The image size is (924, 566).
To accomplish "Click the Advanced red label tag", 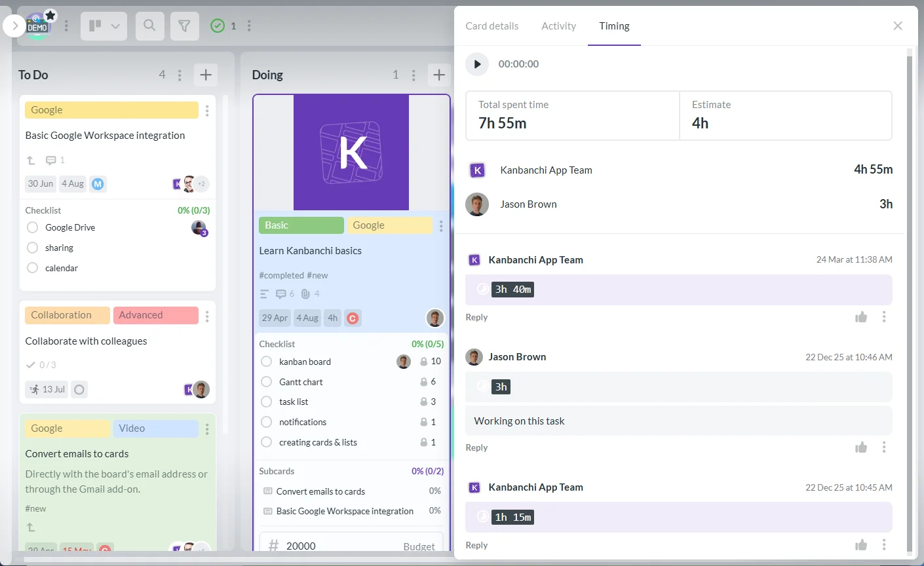I will 156,315.
